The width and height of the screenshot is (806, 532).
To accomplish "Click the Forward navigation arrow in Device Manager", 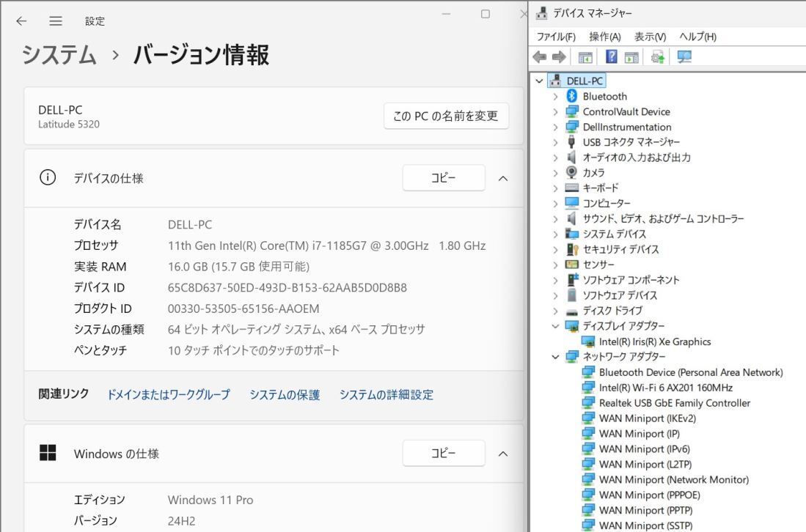I will 558,56.
